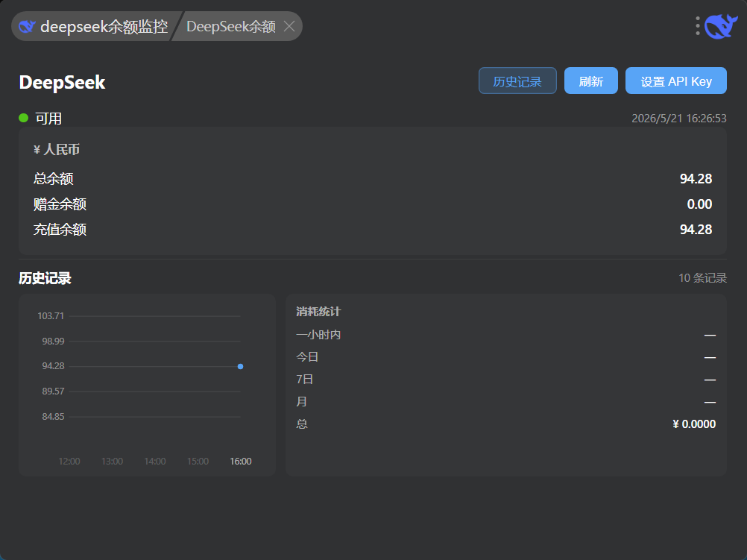The height and width of the screenshot is (560, 747).
Task: Click the blue data point on the chart
Action: (x=241, y=367)
